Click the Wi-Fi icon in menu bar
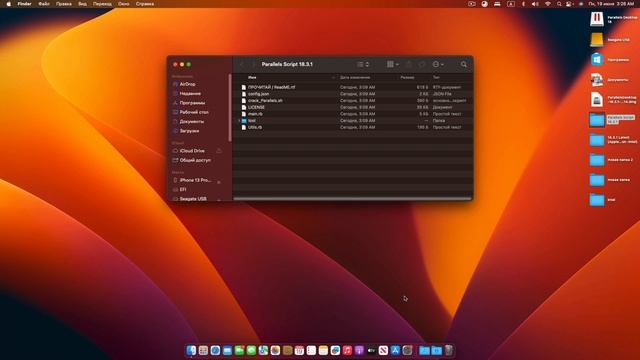This screenshot has width=640, height=360. (x=548, y=4)
